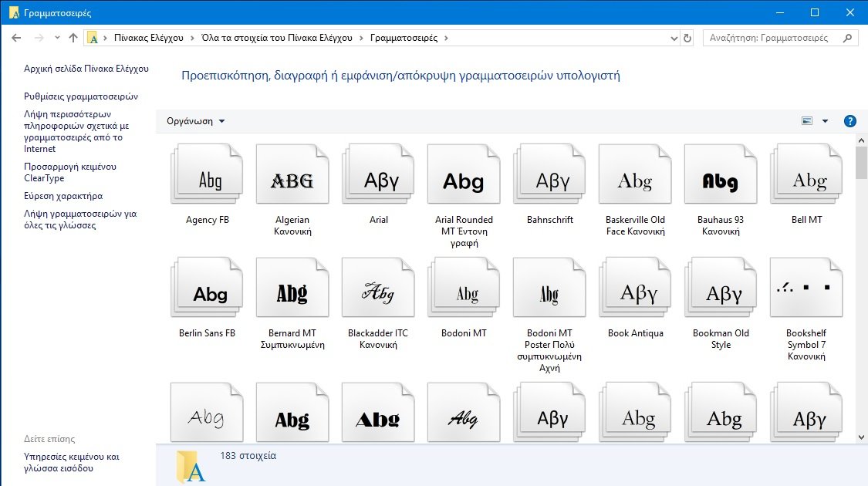Click the Blackadder ITC Κανονική name label

coord(378,339)
